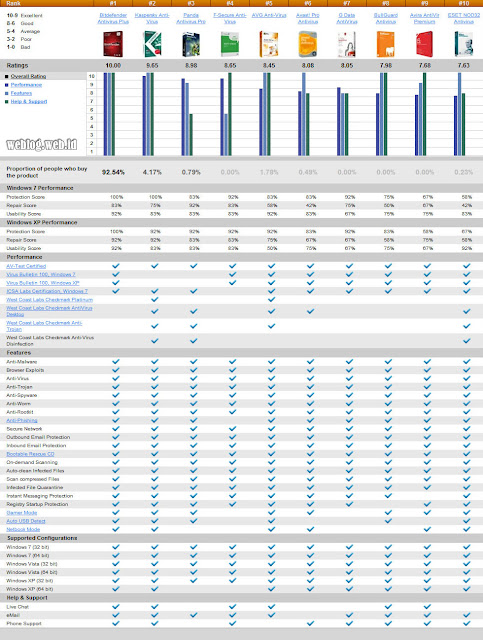The height and width of the screenshot is (640, 483).
Task: Open West Coast Labs Checkmark AntiVirus Desktop link
Action: point(49,311)
